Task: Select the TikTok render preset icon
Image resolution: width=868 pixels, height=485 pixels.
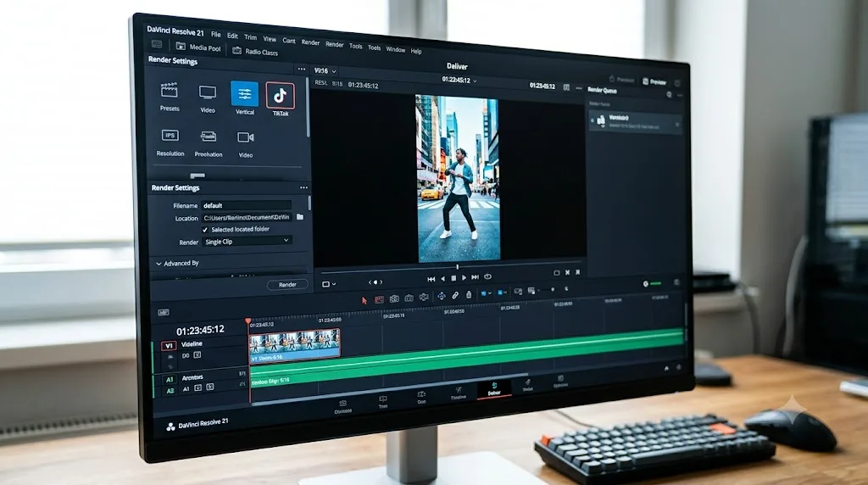Action: click(x=280, y=96)
